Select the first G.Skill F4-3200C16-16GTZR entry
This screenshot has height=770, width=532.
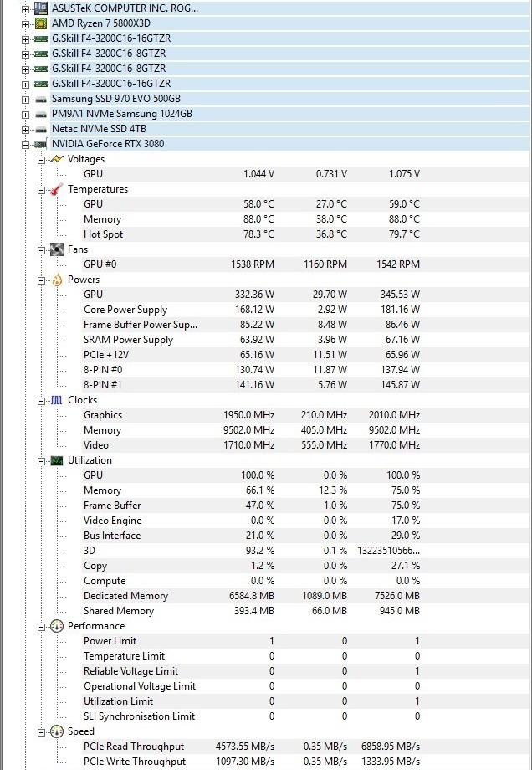(111, 38)
